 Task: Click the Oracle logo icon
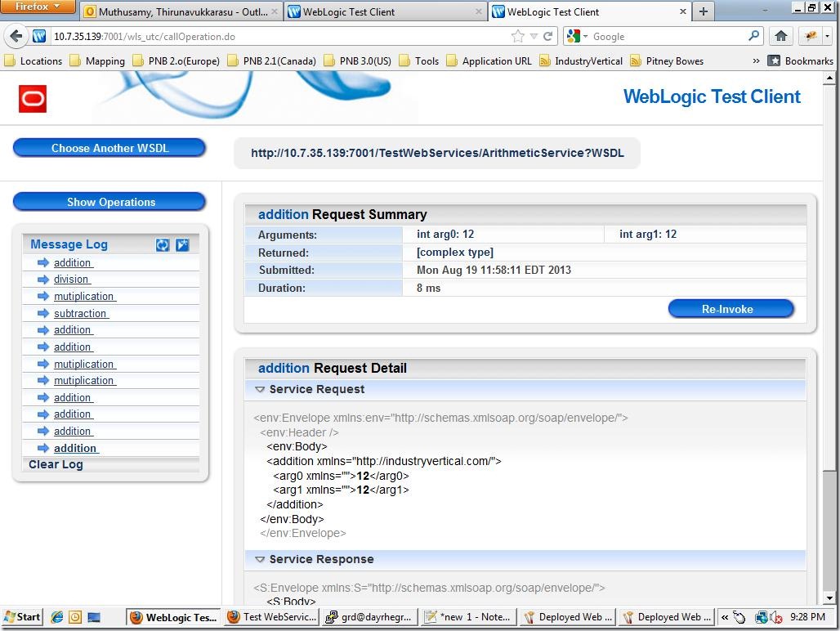click(x=33, y=99)
